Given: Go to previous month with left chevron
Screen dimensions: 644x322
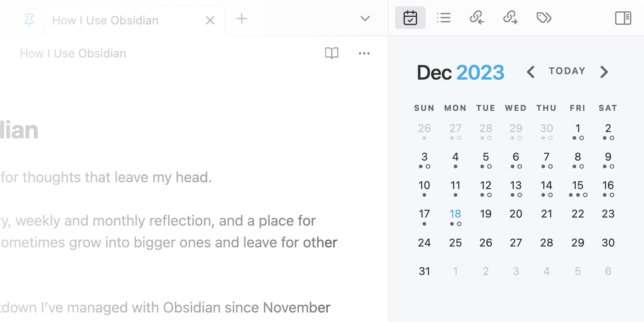Looking at the screenshot, I should 531,71.
